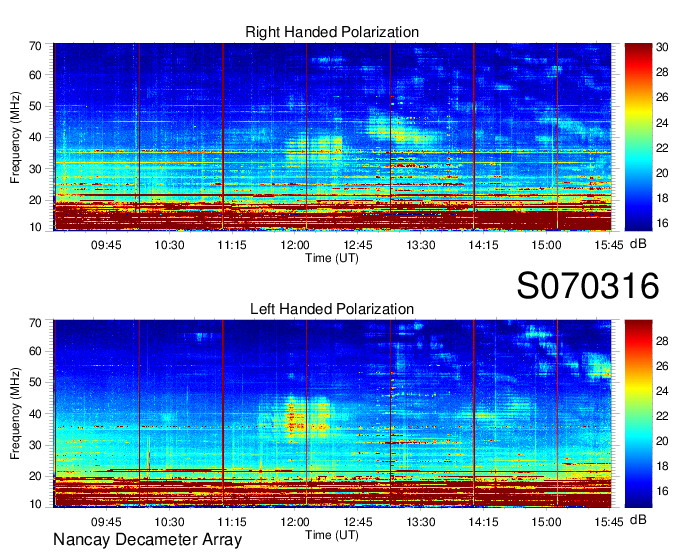Viewport: 680px width, 552px height.
Task: Click 10:30 tick under Right Handed plot
Action: 169,245
